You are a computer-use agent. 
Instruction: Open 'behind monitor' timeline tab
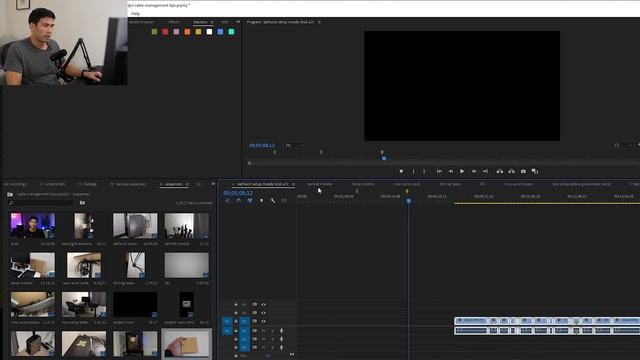pyautogui.click(x=320, y=184)
